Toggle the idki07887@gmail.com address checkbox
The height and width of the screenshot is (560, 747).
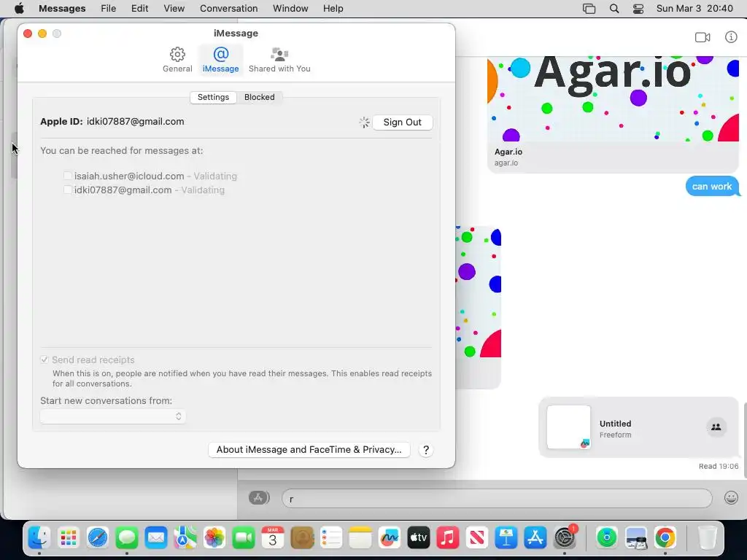click(x=68, y=190)
